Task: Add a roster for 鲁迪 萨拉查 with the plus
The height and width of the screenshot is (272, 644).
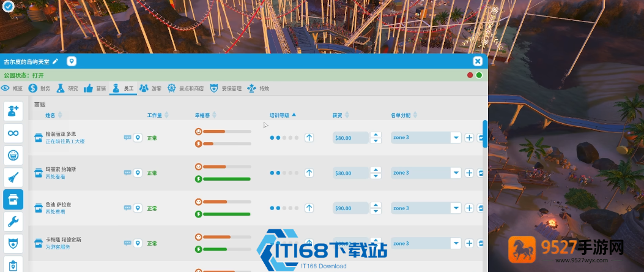Action: (469, 208)
